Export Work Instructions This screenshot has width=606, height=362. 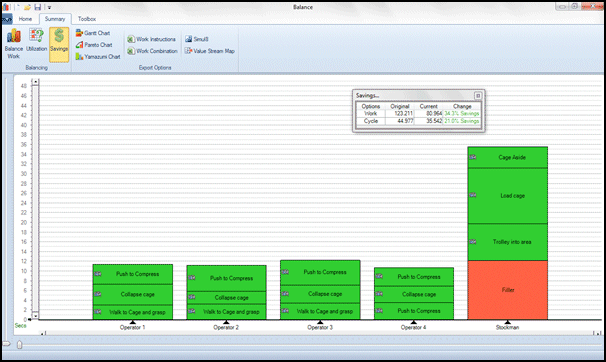tap(152, 39)
